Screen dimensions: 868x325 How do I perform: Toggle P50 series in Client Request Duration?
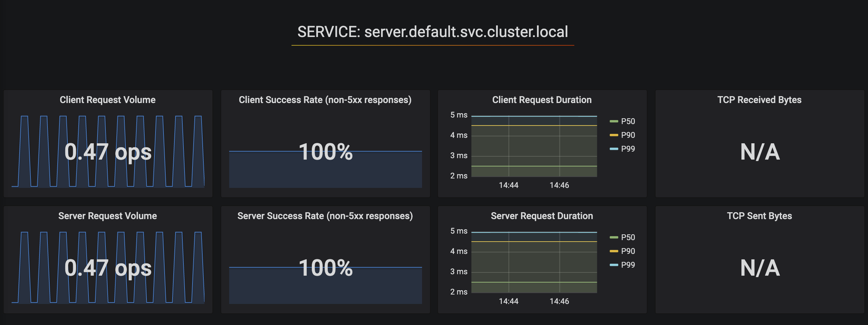coord(628,121)
